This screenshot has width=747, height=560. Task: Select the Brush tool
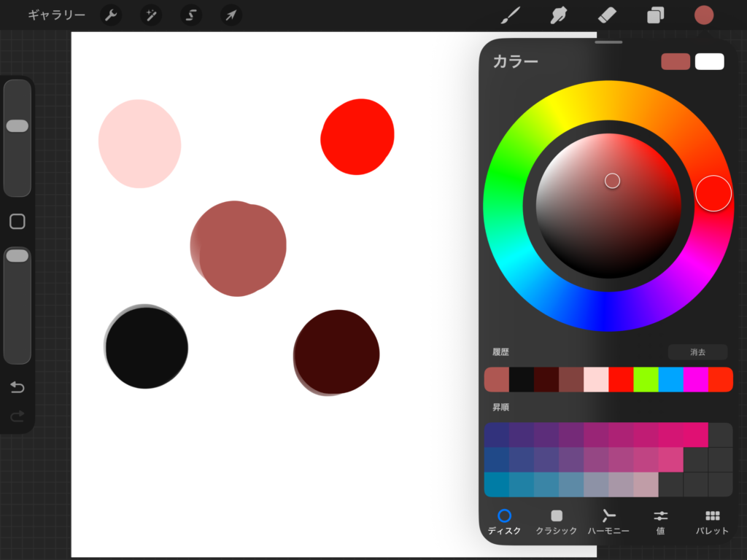510,15
